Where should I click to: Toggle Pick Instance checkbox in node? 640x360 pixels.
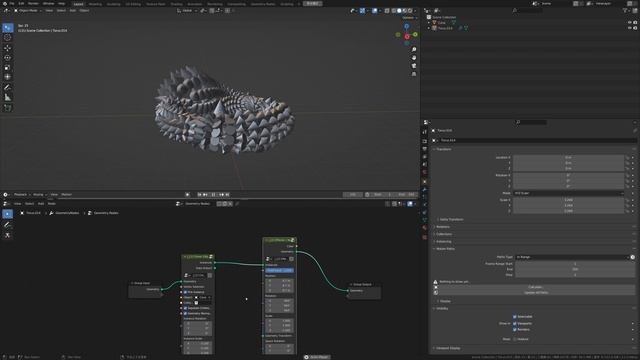[185, 292]
